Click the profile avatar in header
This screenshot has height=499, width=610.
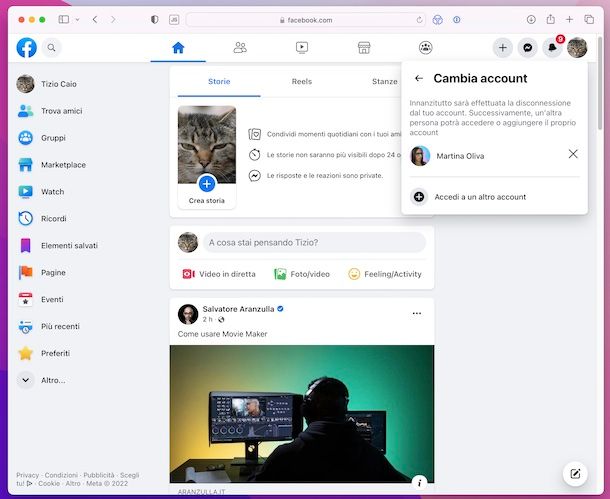click(577, 48)
